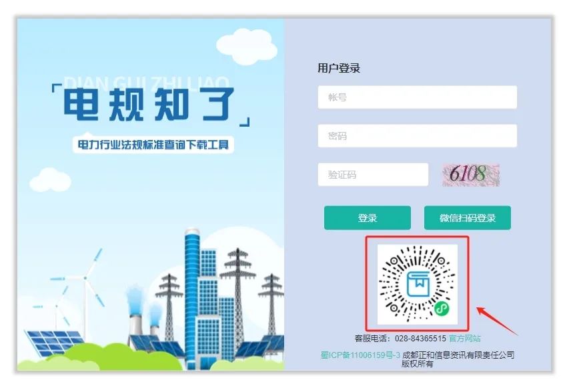Screen dimensions: 587x392
Task: Click the 电规知了 title logo
Action: click(x=149, y=105)
